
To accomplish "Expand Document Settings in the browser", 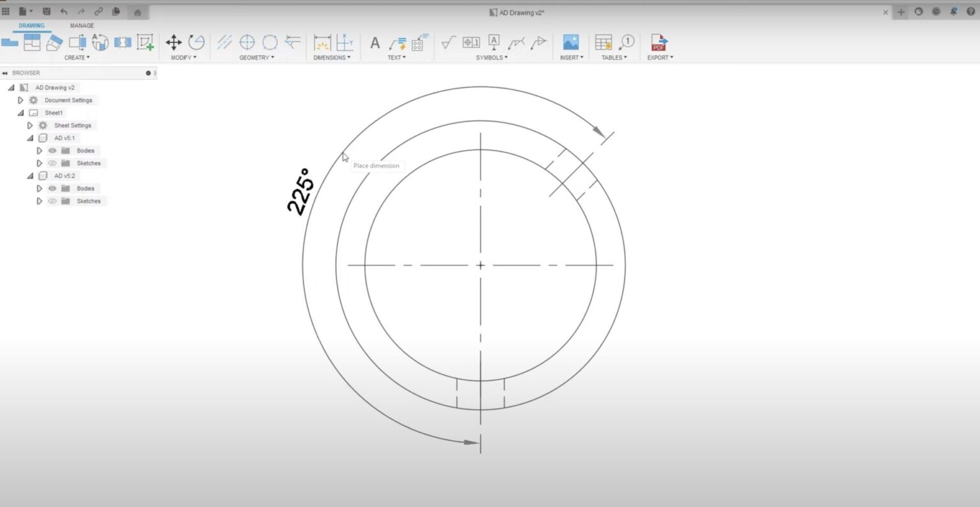I will [20, 100].
